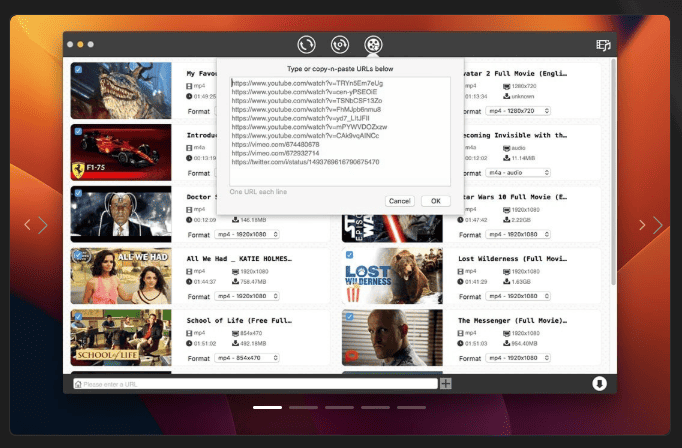Toggle the All We Had checkbox
682x448 pixels.
78,255
